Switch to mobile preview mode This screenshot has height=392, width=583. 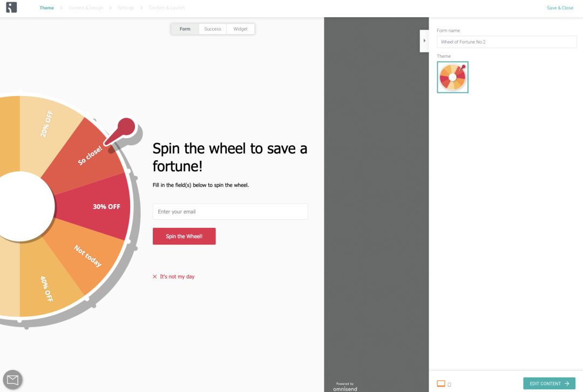449,384
